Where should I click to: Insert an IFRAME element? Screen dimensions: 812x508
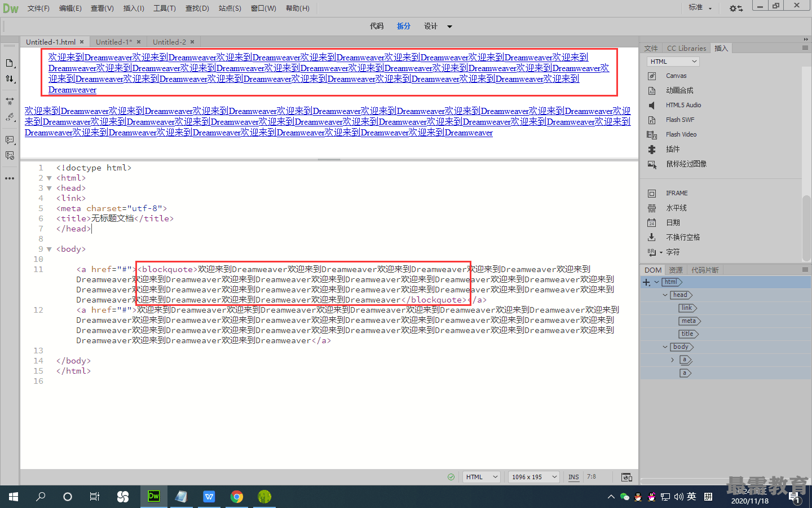pos(677,193)
